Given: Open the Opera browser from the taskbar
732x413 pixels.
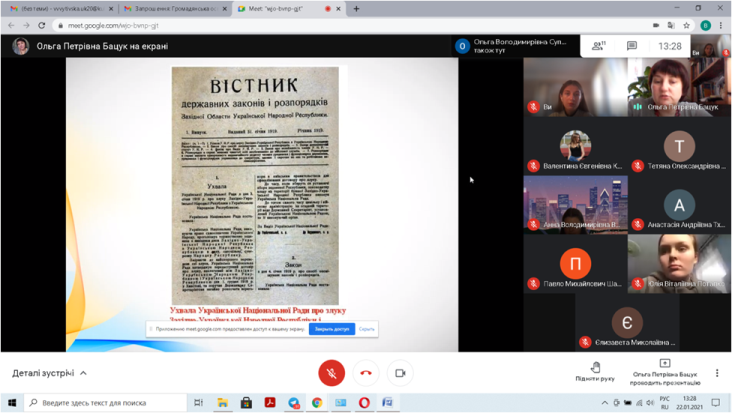Looking at the screenshot, I should [364, 403].
